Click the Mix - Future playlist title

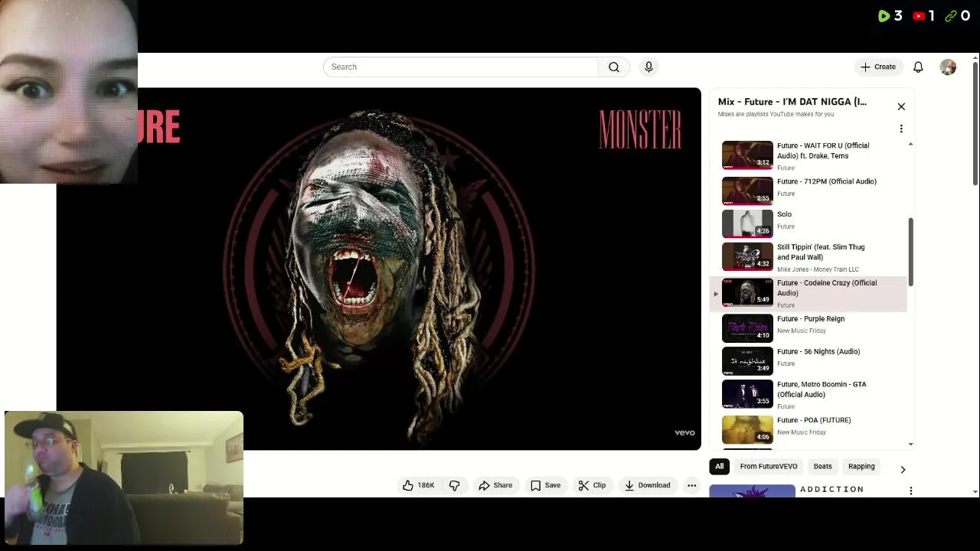(792, 102)
